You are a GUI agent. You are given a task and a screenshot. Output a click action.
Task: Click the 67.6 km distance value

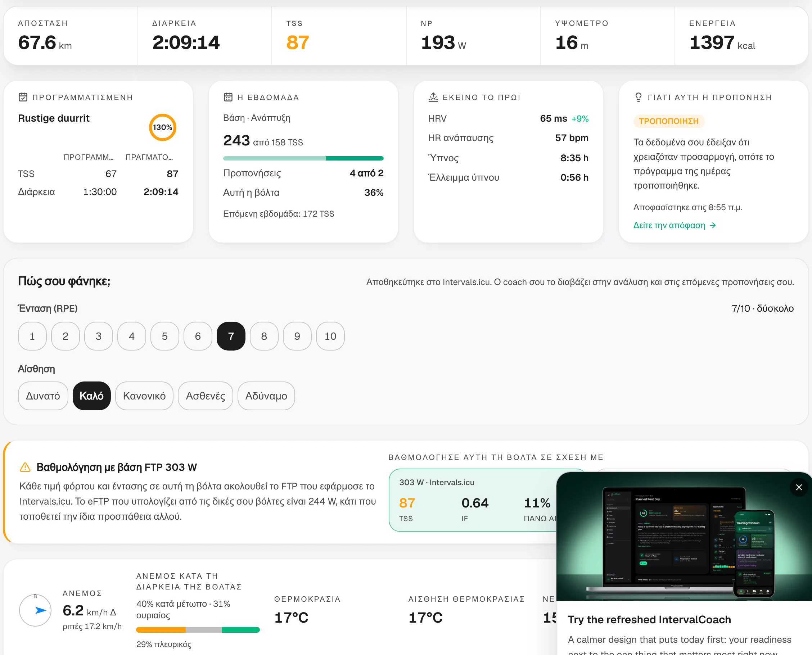tap(45, 42)
